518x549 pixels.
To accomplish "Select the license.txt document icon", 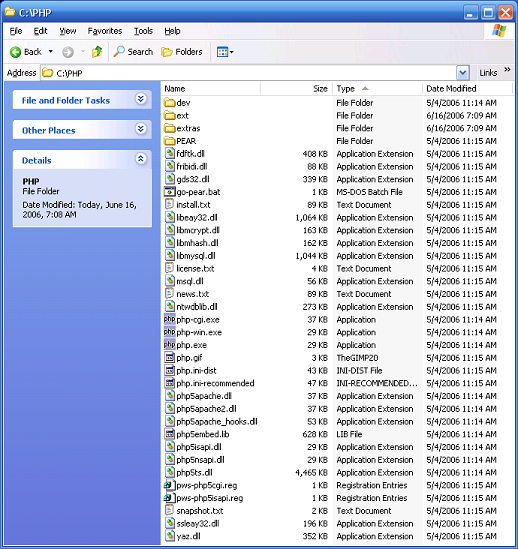I will click(x=170, y=268).
